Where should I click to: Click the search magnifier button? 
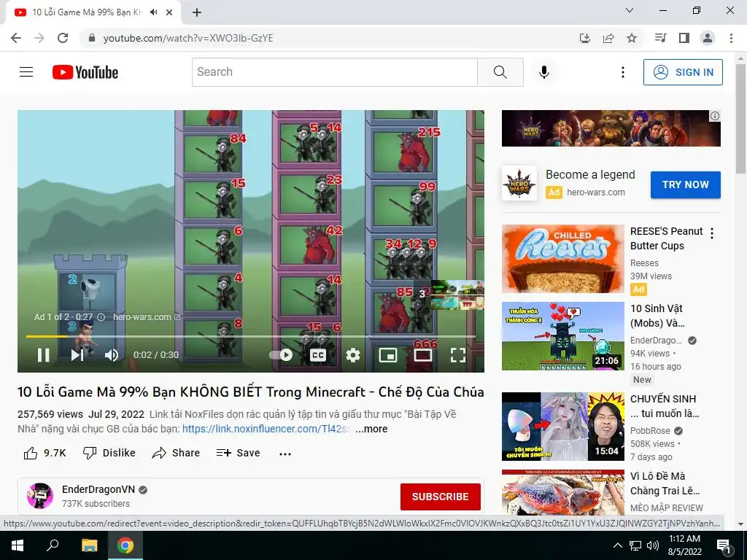coord(500,72)
